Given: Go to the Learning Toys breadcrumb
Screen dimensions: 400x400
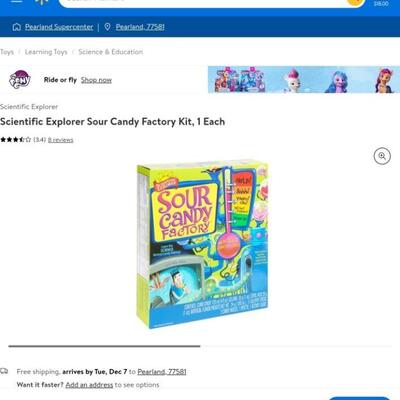Looking at the screenshot, I should click(46, 52).
